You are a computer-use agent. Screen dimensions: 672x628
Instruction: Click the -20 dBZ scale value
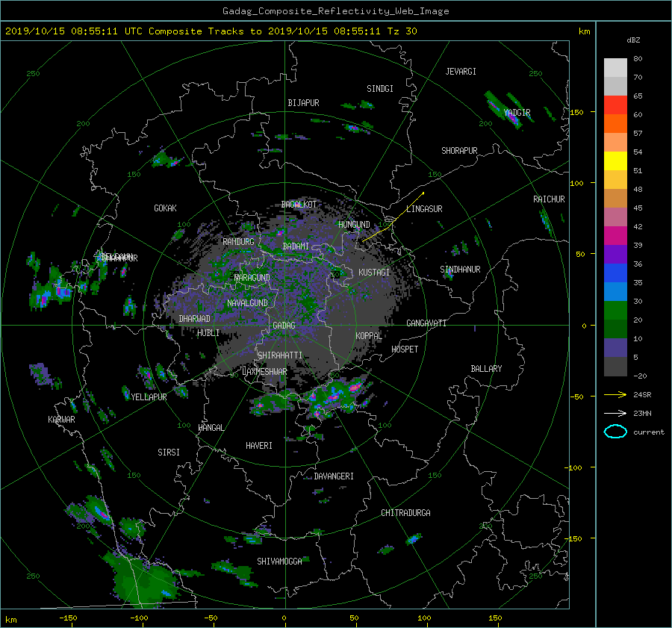pyautogui.click(x=640, y=376)
